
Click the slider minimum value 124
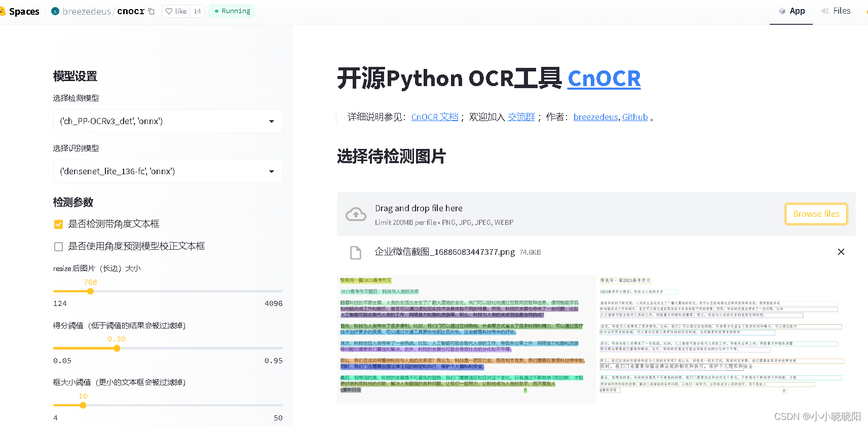click(x=60, y=303)
